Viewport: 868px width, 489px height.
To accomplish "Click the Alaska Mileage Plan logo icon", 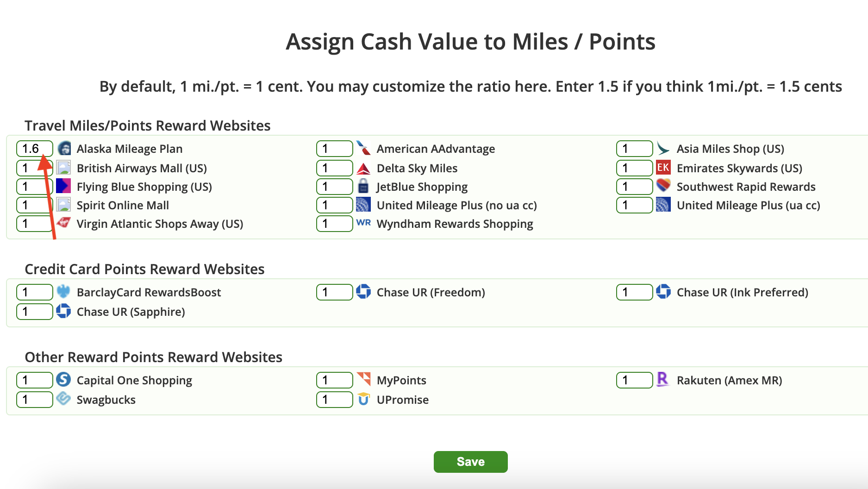I will [x=64, y=149].
